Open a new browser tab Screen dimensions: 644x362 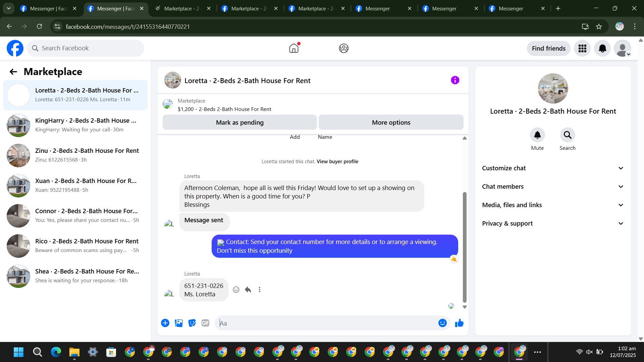558,8
